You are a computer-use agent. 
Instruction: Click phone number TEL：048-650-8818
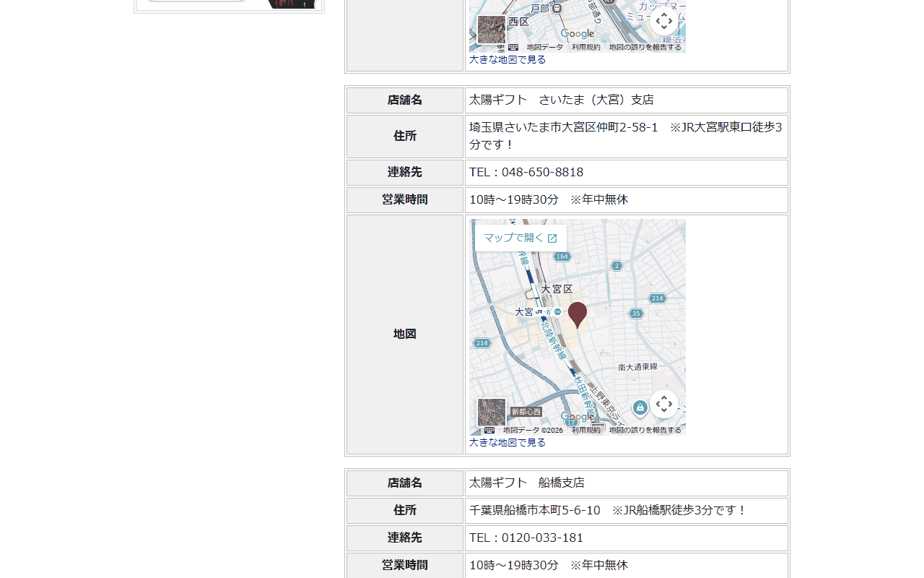coord(526,172)
